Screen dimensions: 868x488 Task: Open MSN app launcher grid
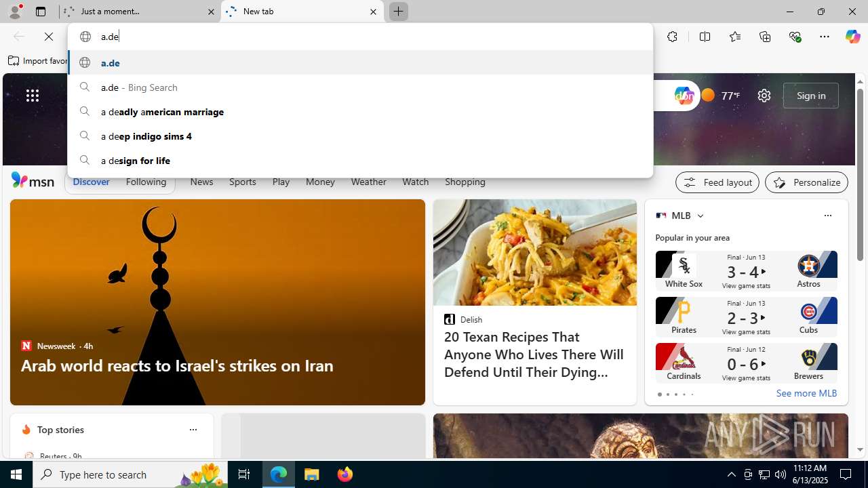(33, 96)
